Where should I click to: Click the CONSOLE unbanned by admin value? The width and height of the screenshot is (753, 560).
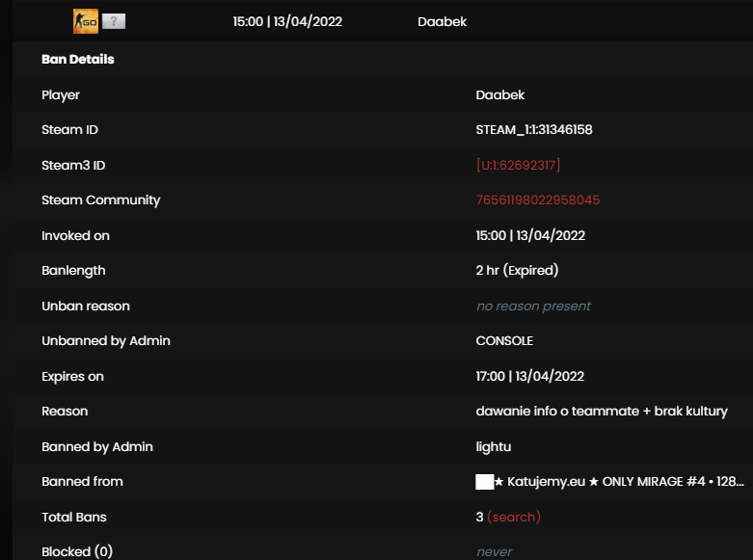tap(504, 340)
